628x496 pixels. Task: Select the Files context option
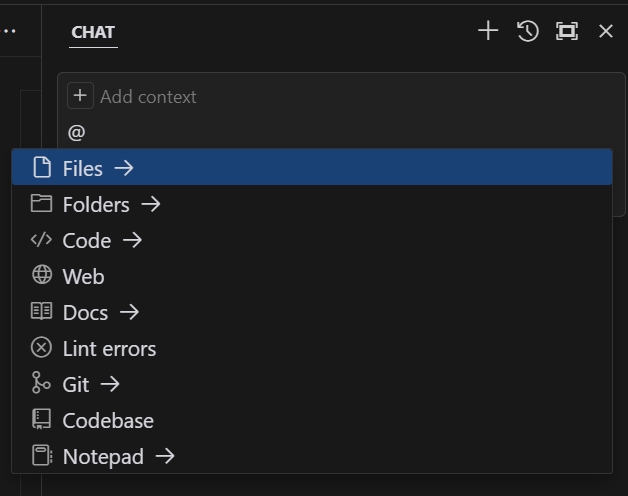[x=312, y=167]
